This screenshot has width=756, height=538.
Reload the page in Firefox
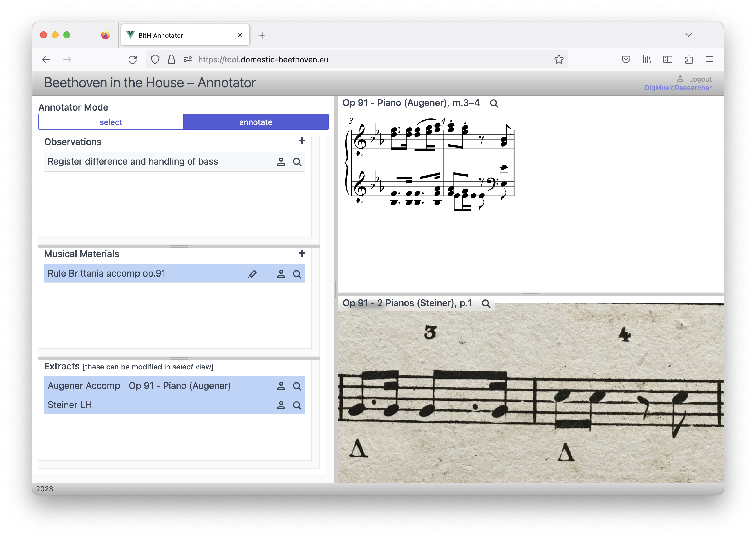pos(133,59)
